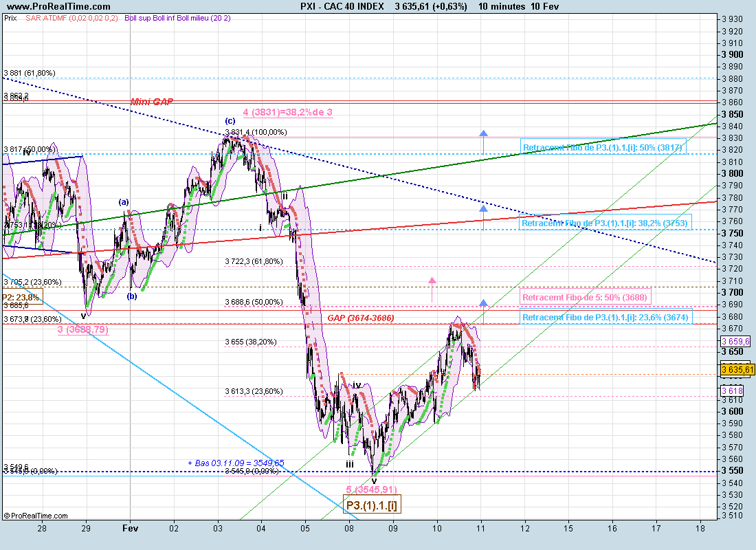Click the 4 (3831)=38,2%de 3 label

[x=287, y=113]
